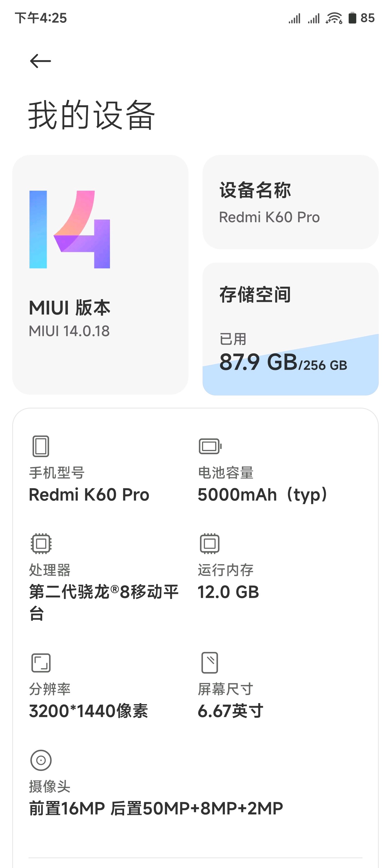Open the MIUI 版本 card
The width and height of the screenshot is (391, 868).
tap(100, 275)
